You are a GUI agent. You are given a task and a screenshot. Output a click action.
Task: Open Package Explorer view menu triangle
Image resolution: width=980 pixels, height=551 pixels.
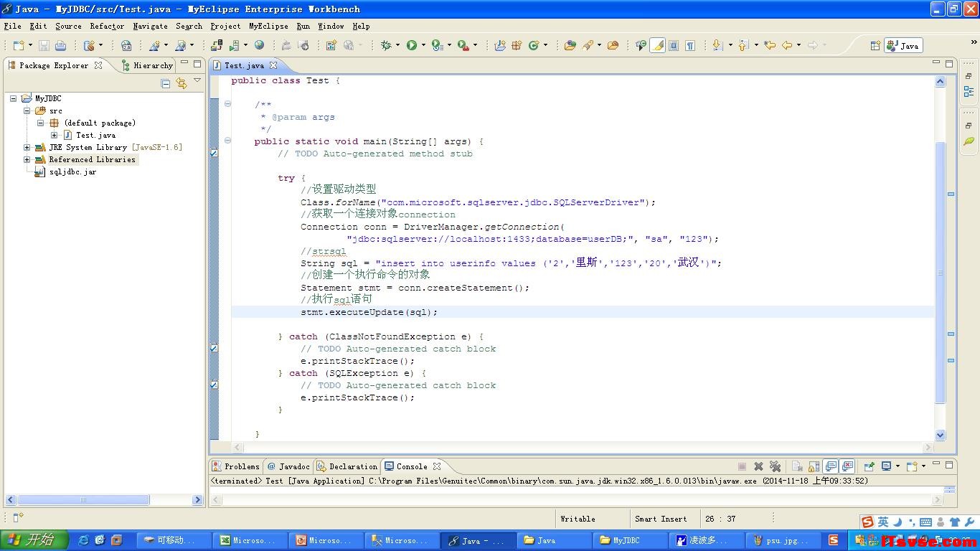[x=197, y=80]
